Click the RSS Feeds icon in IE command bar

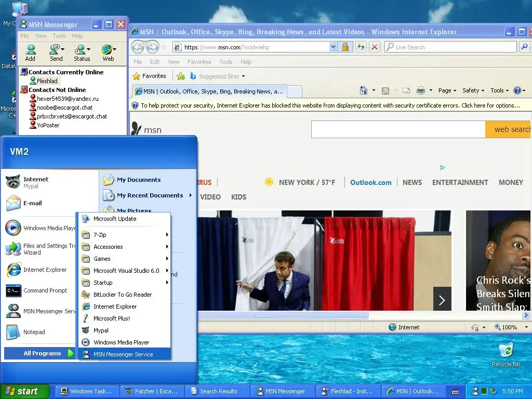point(385,90)
